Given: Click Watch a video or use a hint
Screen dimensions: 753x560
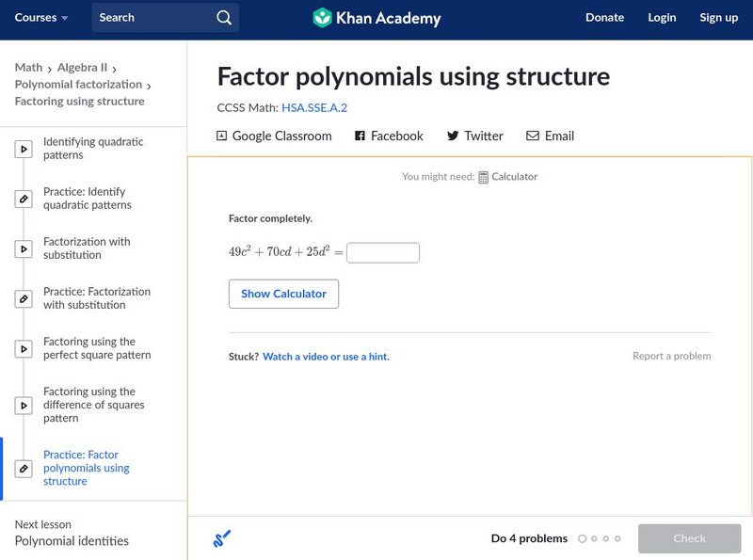Looking at the screenshot, I should [326, 357].
